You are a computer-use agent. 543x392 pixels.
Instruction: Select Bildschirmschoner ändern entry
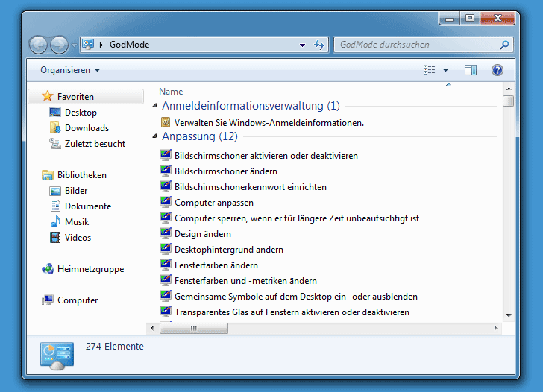point(226,171)
